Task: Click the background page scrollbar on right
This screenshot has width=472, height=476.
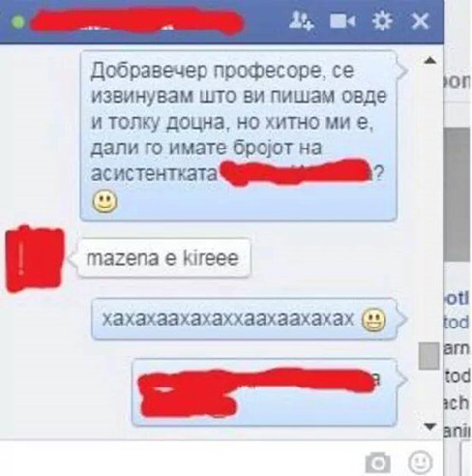Action: [x=456, y=195]
